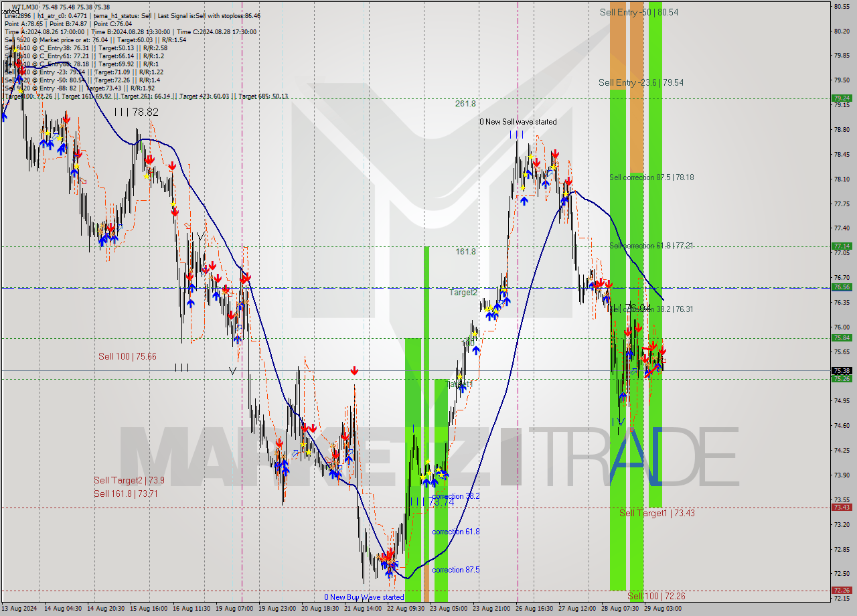Click the 'Sell Entry -50 | 80.54' label

coord(639,12)
